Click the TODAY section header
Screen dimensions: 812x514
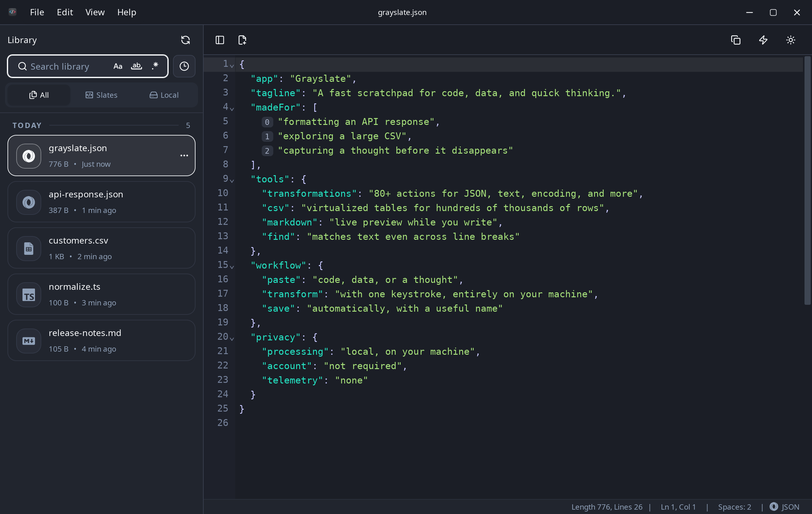(x=27, y=126)
